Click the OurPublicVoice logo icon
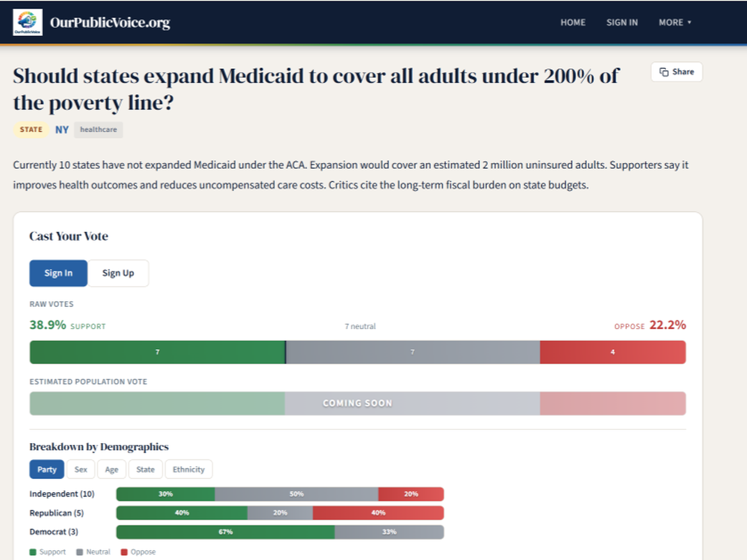This screenshot has height=560, width=747. pos(28,22)
